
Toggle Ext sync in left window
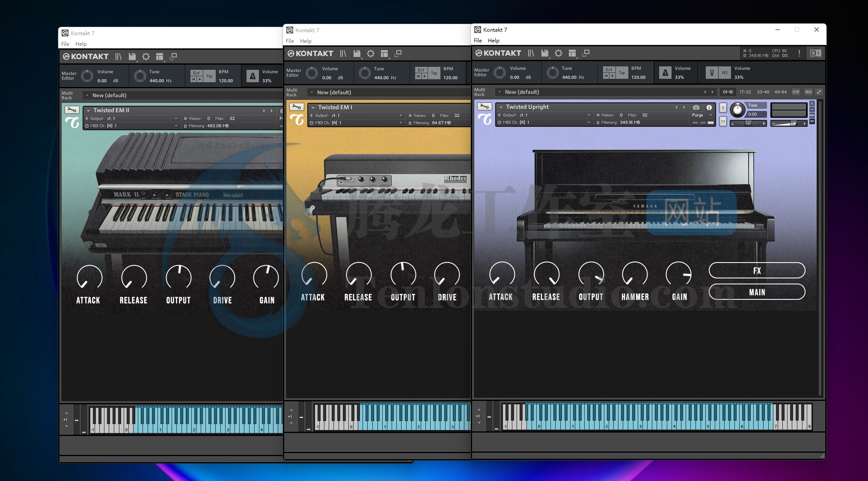click(196, 73)
